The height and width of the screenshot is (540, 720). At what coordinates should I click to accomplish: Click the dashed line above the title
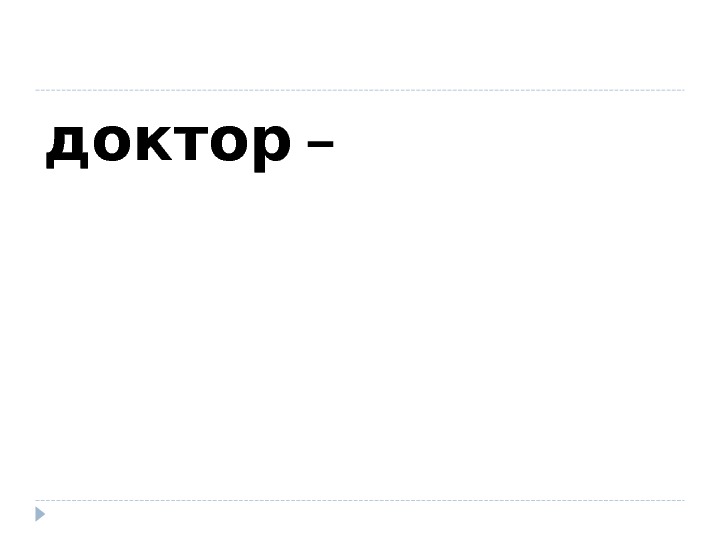pyautogui.click(x=360, y=90)
